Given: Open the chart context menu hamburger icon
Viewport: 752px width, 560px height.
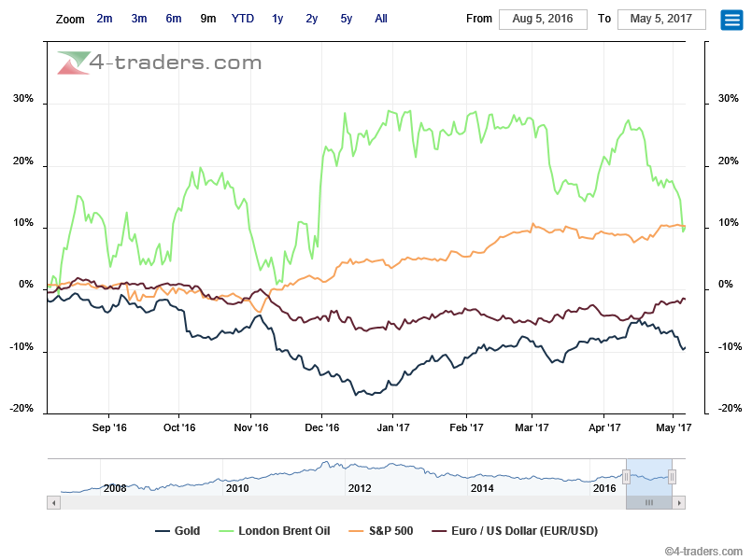Looking at the screenshot, I should click(x=731, y=21).
